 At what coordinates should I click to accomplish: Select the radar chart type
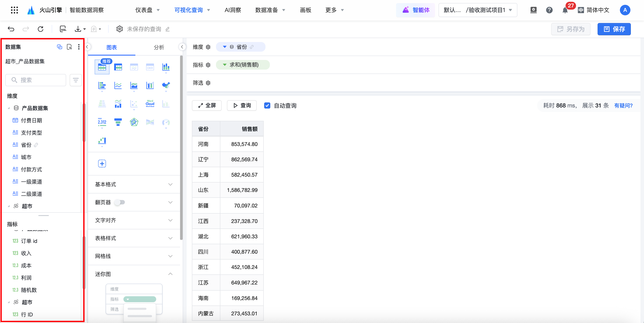tap(134, 122)
